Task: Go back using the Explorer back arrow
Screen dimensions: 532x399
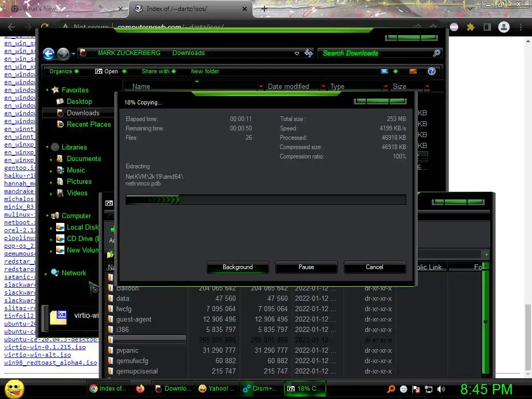Action: [48, 54]
